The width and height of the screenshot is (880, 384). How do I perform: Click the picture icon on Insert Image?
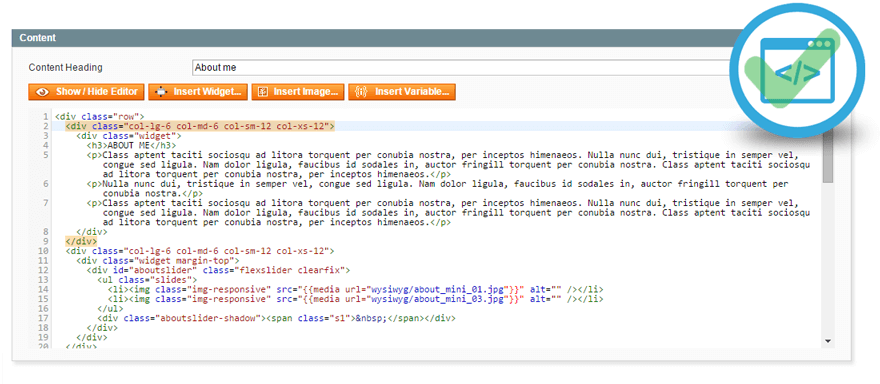point(263,92)
